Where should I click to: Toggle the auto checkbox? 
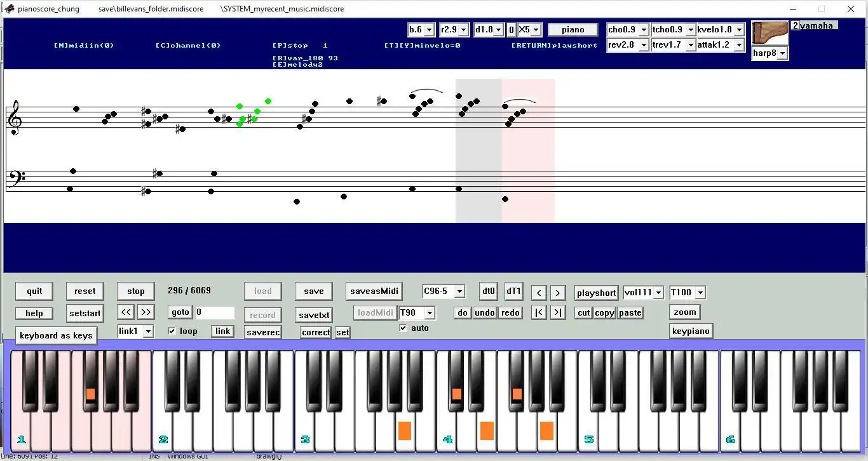403,328
